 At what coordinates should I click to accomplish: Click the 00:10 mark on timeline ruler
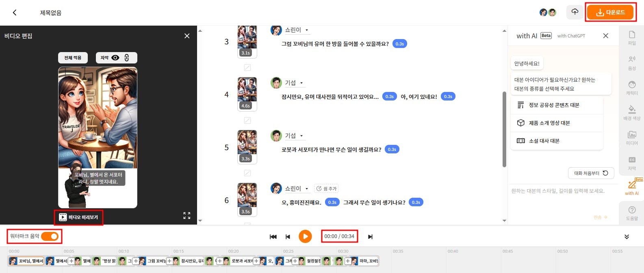[124, 251]
